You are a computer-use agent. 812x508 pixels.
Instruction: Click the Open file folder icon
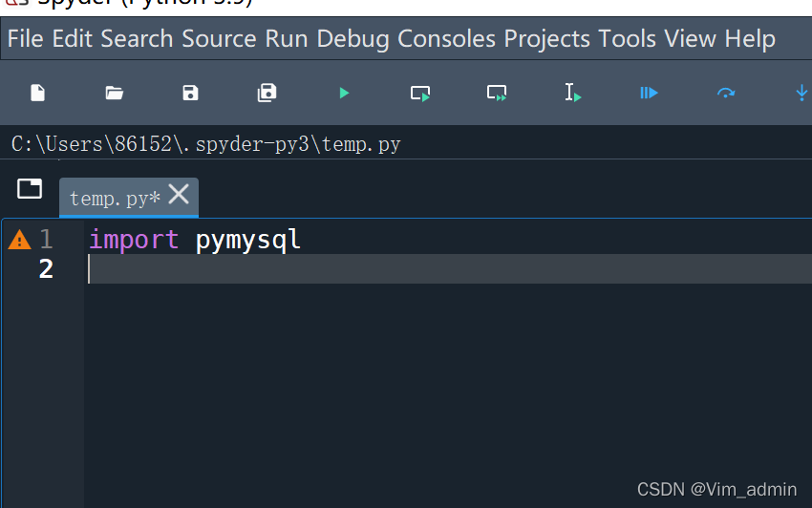pos(115,93)
